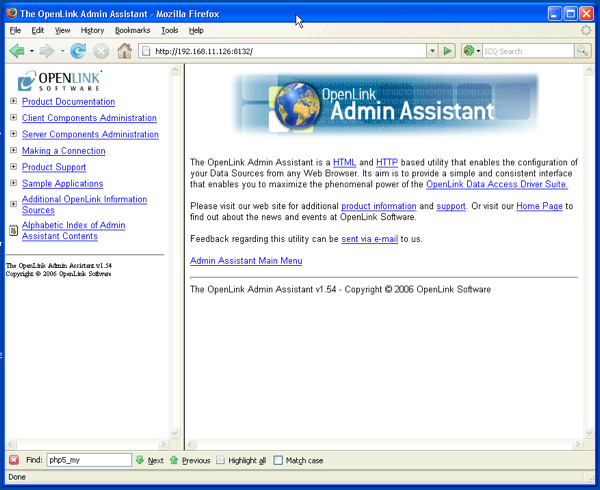Open the Making a Connection link

click(x=64, y=151)
